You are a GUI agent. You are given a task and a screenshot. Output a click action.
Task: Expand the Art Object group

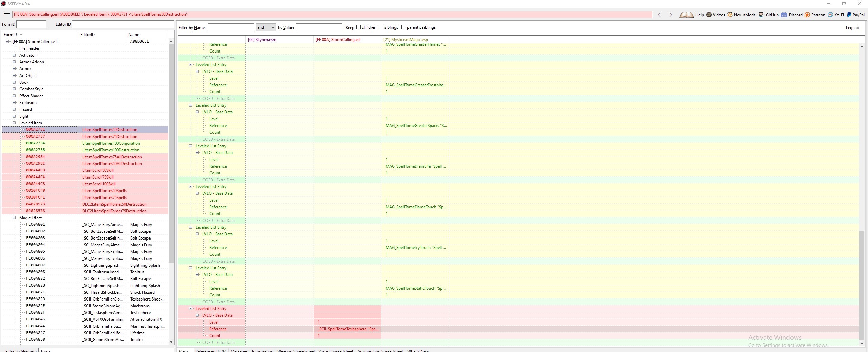pyautogui.click(x=14, y=76)
